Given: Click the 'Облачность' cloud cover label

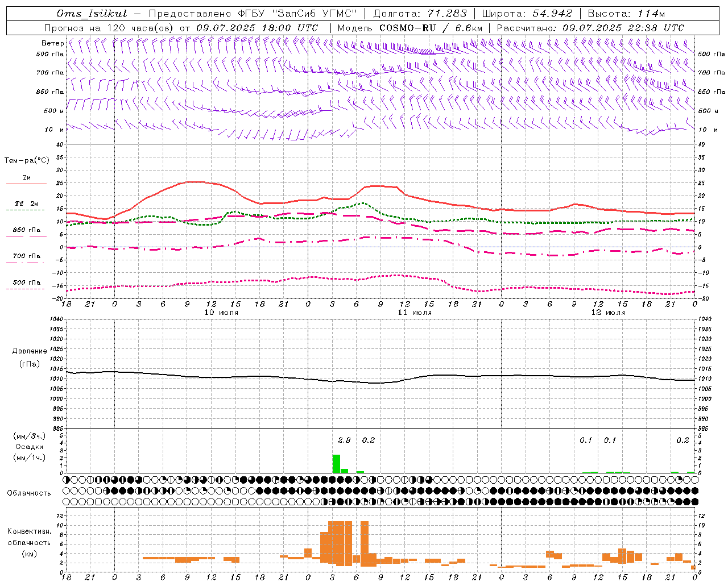Looking at the screenshot, I should coord(29,493).
